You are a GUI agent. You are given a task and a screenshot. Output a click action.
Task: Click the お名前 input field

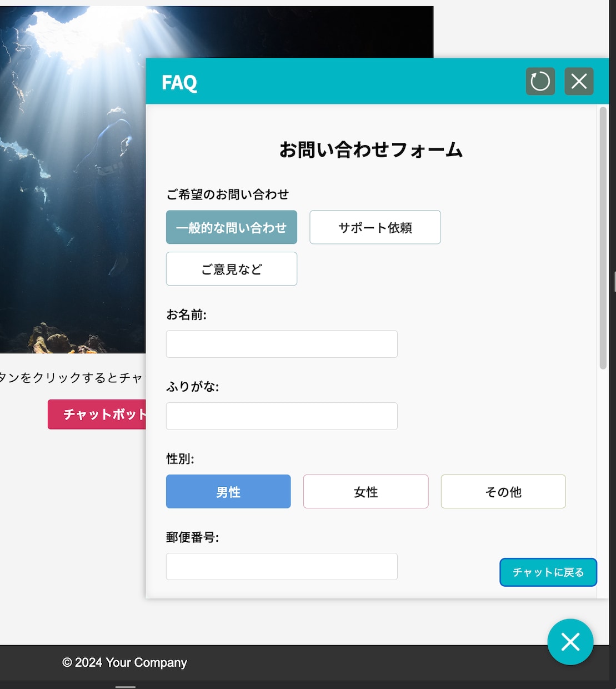click(282, 344)
